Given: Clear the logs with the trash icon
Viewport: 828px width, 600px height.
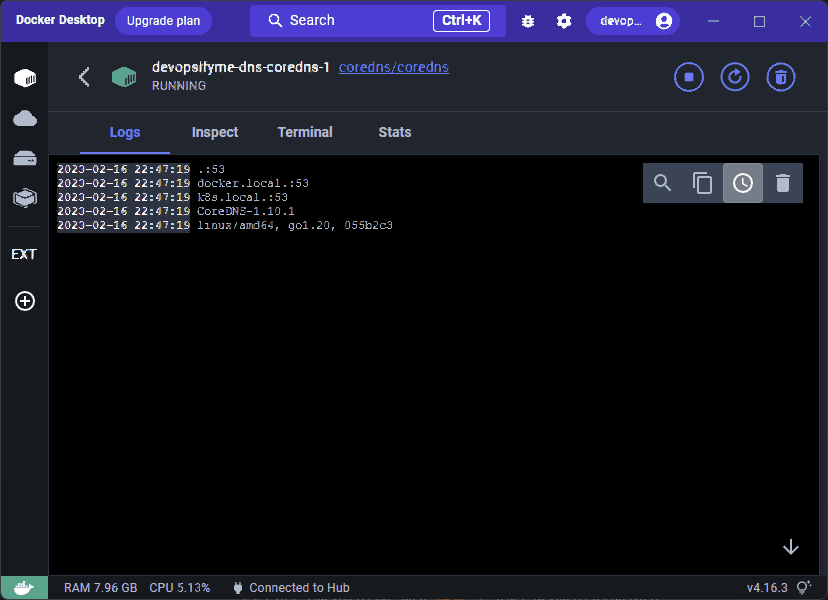Looking at the screenshot, I should 782,183.
